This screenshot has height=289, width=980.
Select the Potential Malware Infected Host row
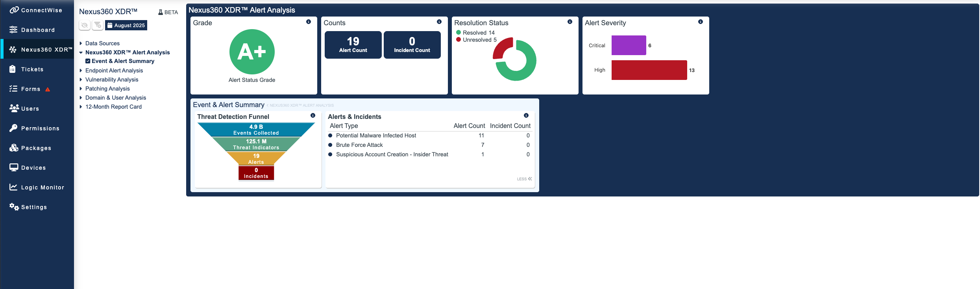click(x=430, y=135)
